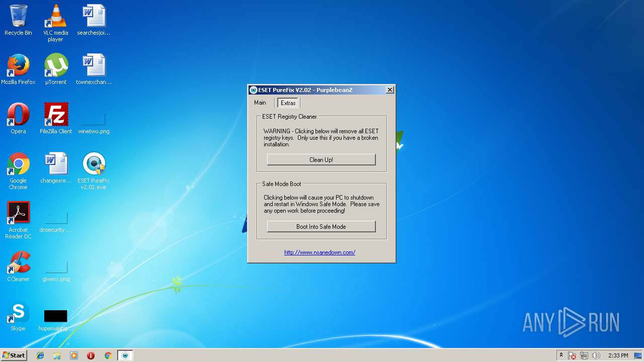Open the Start menu
The width and height of the screenshot is (644, 362).
pyautogui.click(x=14, y=355)
